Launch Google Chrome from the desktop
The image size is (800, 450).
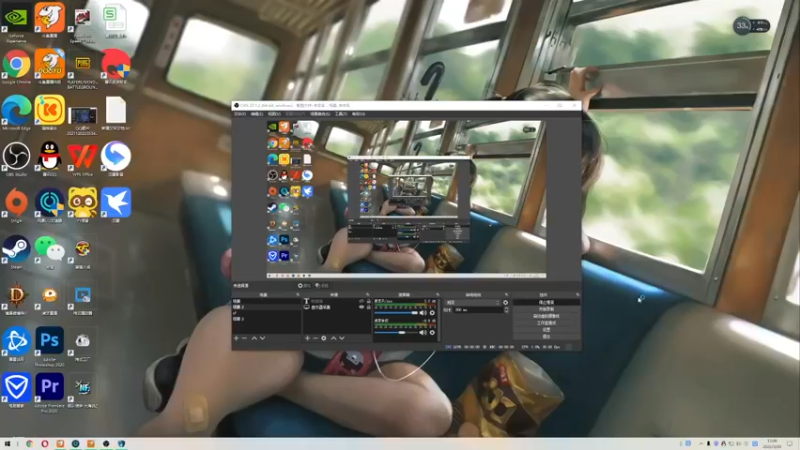[16, 67]
